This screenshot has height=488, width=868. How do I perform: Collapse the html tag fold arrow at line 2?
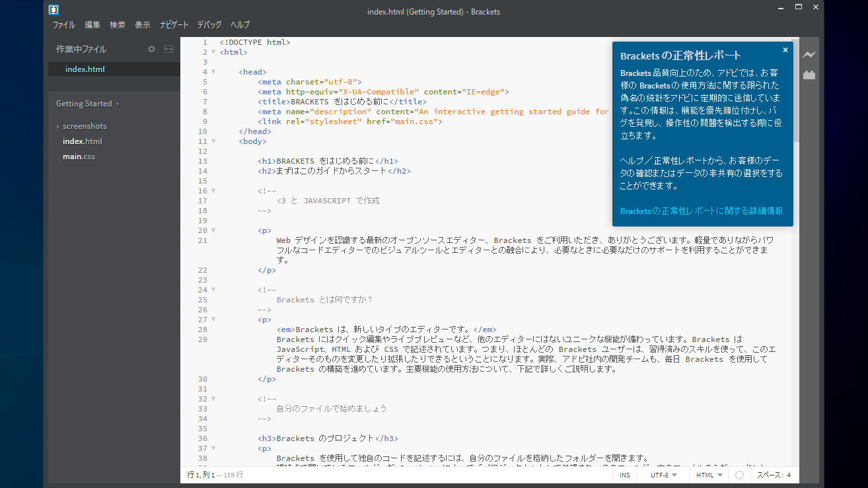click(213, 52)
